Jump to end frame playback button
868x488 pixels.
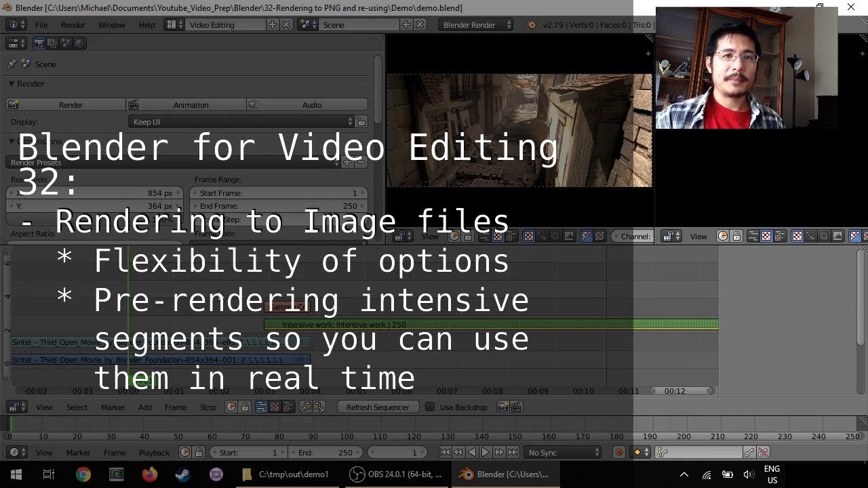click(513, 452)
